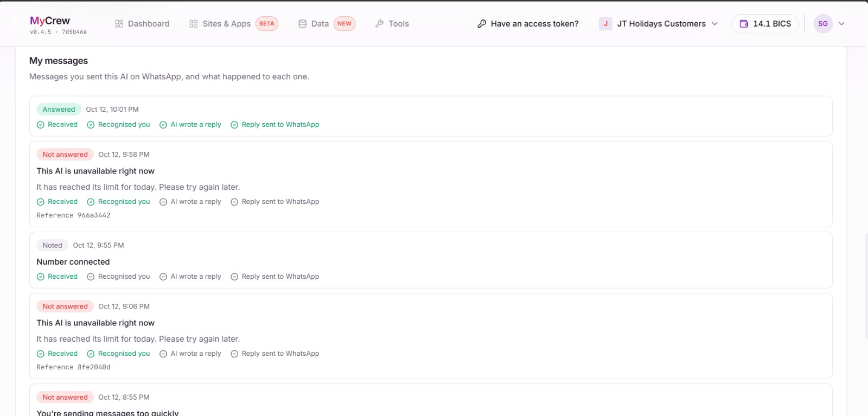Click the Sites & Apps grid icon
This screenshot has height=416, width=868.
pos(194,24)
